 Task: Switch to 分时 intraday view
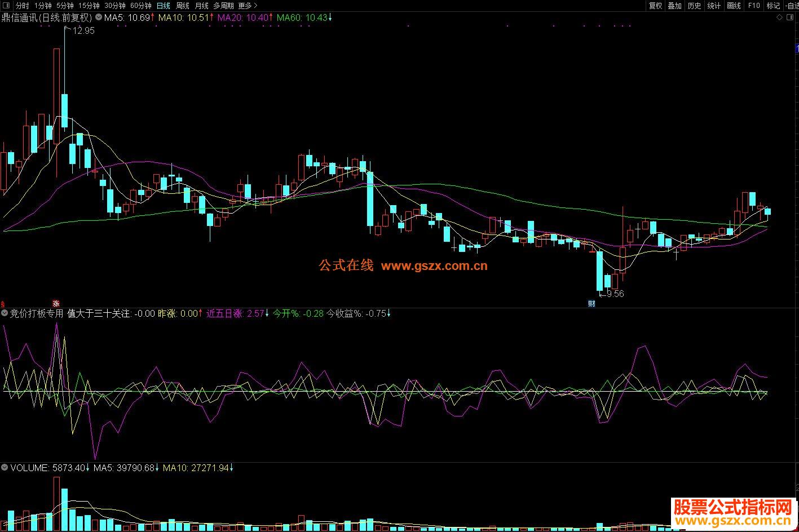pos(23,6)
